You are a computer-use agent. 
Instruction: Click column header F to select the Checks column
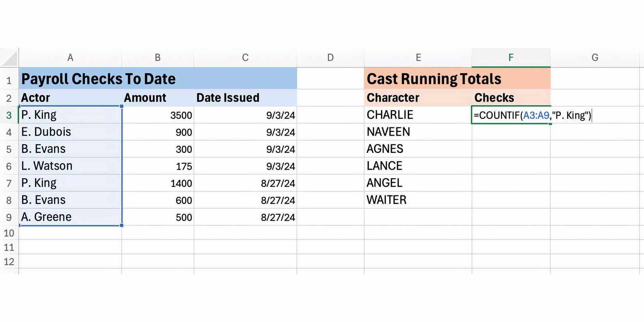[x=511, y=57]
